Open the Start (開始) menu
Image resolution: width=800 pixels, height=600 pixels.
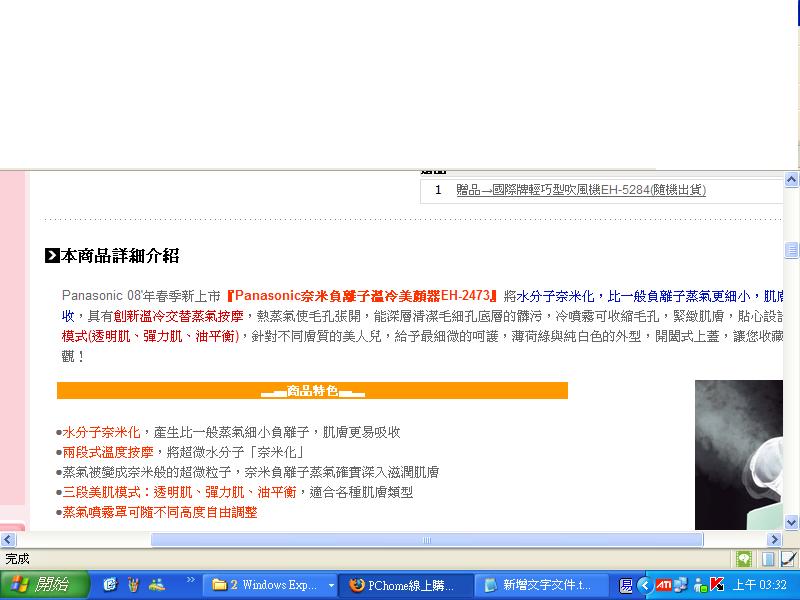click(x=45, y=585)
